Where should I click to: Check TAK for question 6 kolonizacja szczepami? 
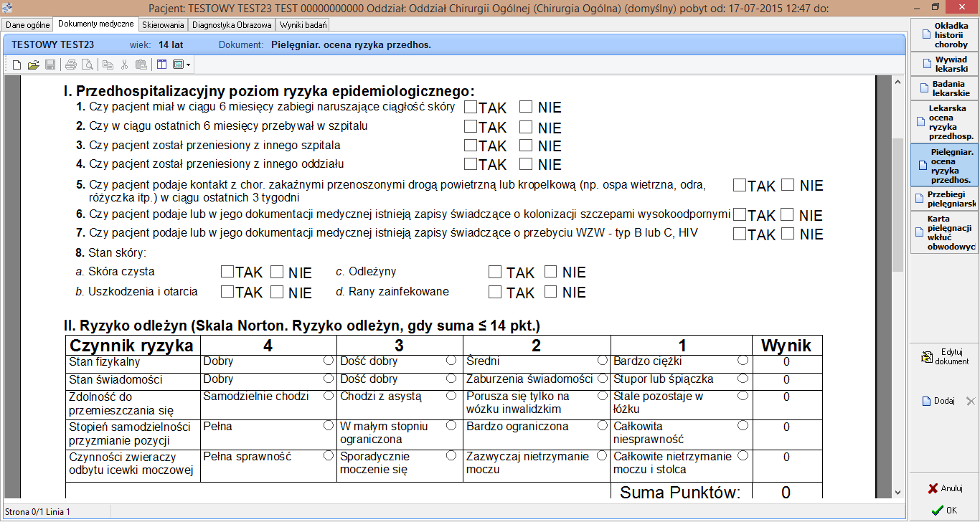click(740, 214)
